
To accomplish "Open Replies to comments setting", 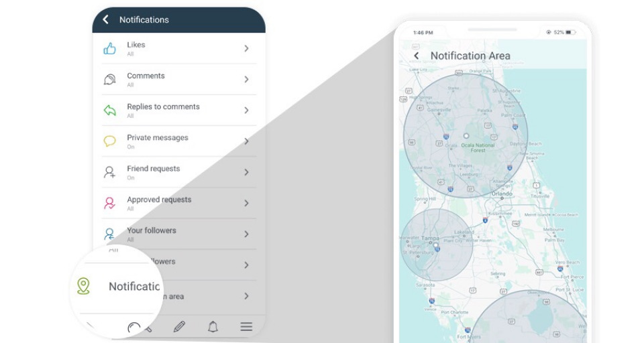I will click(x=179, y=110).
